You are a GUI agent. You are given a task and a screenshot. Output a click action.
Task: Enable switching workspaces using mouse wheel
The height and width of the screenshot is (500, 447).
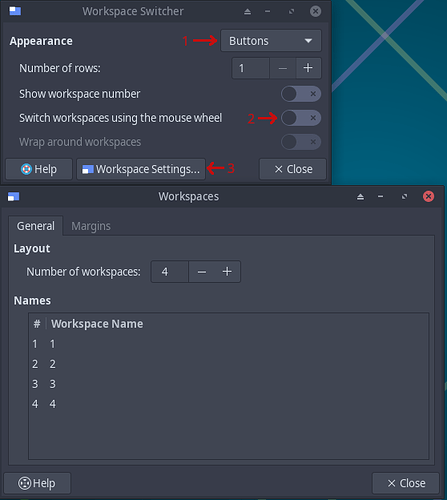301,118
